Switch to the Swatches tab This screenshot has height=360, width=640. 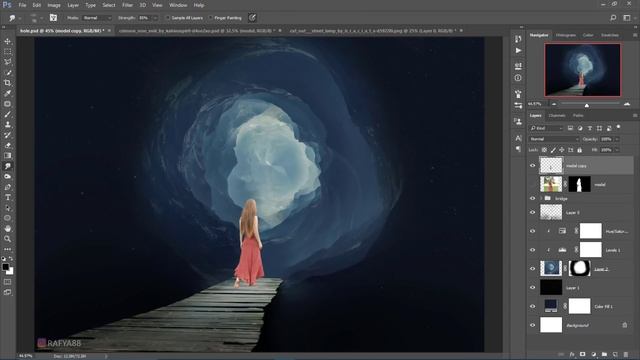[610, 36]
